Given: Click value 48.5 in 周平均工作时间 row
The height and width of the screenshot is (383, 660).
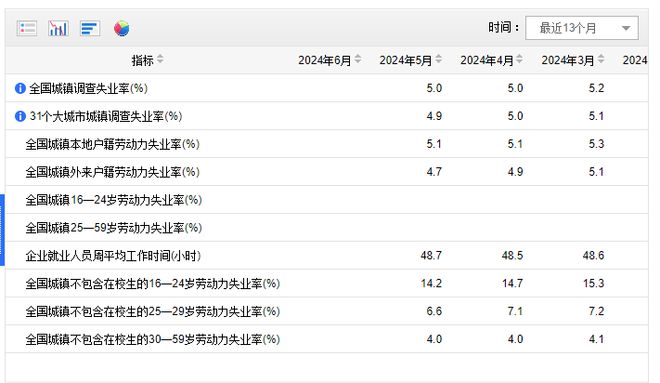Looking at the screenshot, I should (512, 255).
